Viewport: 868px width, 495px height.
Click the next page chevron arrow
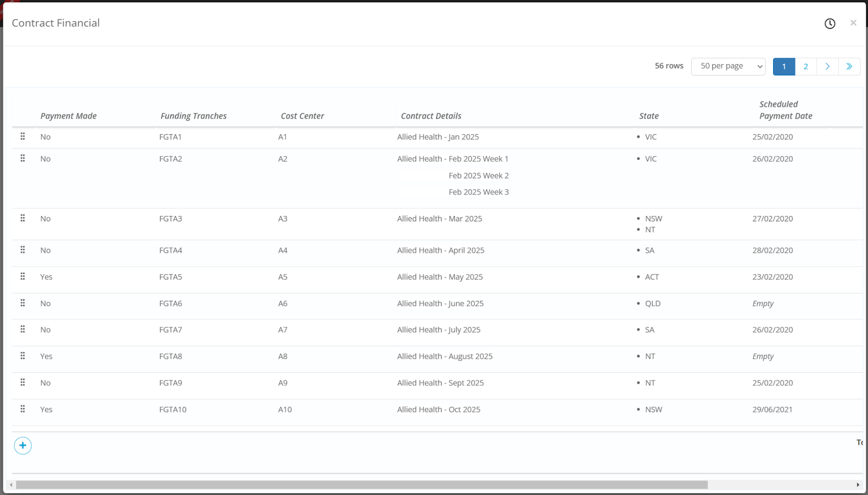pos(827,66)
